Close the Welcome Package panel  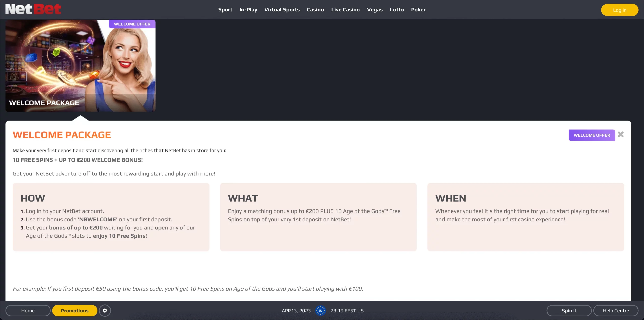[621, 135]
